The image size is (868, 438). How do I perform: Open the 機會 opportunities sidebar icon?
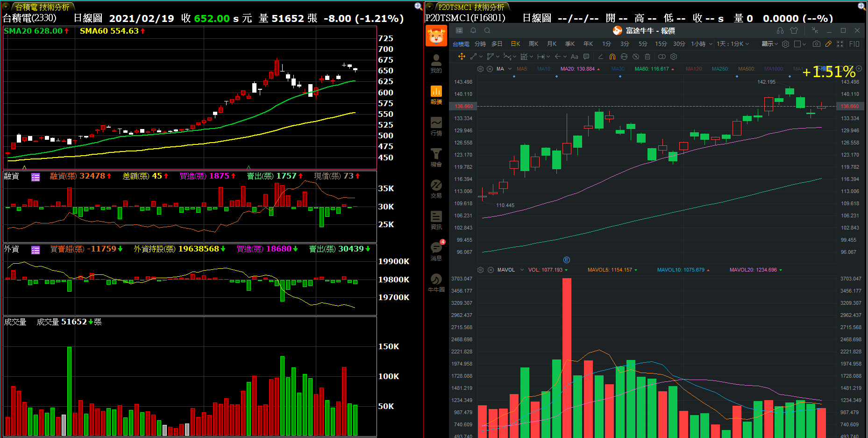point(436,158)
